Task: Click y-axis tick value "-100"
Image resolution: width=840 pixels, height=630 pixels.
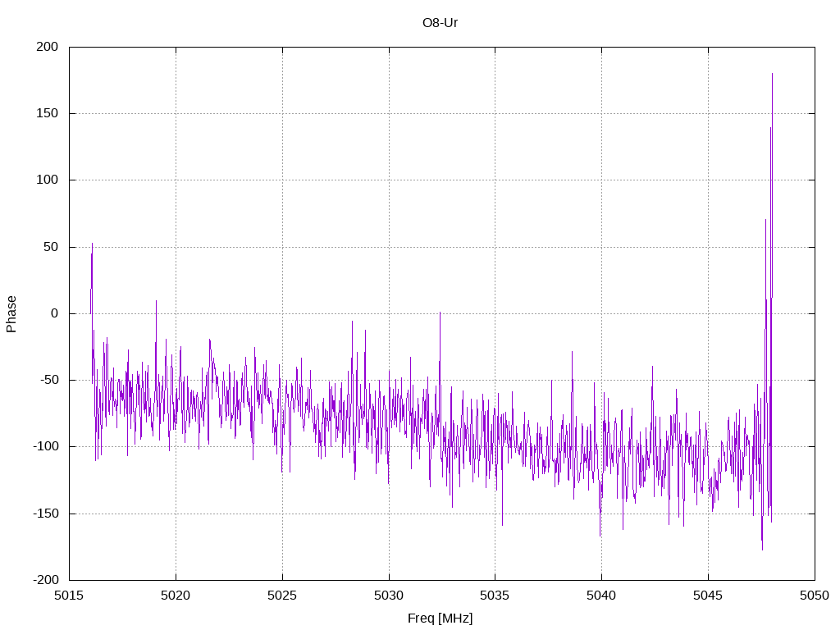Action: [x=46, y=446]
